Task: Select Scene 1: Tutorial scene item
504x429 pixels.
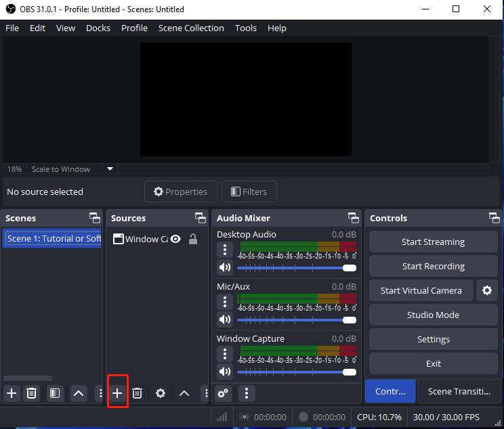Action: pyautogui.click(x=52, y=239)
